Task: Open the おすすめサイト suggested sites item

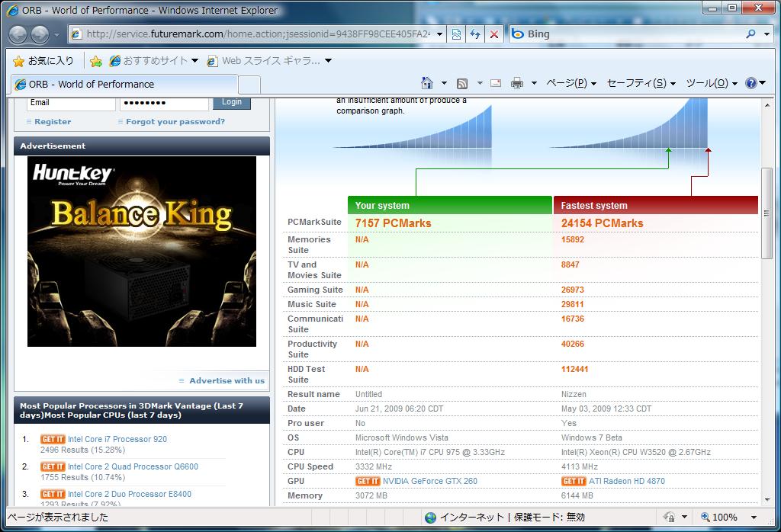Action: point(153,61)
